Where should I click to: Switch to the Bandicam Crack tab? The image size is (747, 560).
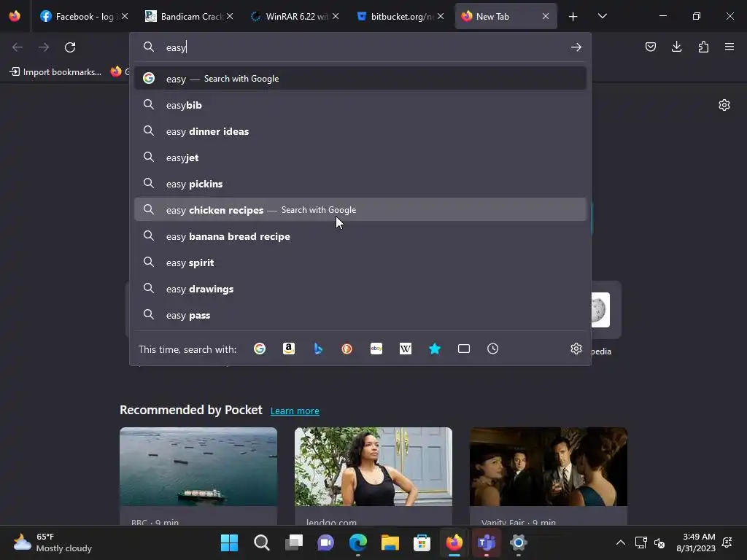coord(183,17)
